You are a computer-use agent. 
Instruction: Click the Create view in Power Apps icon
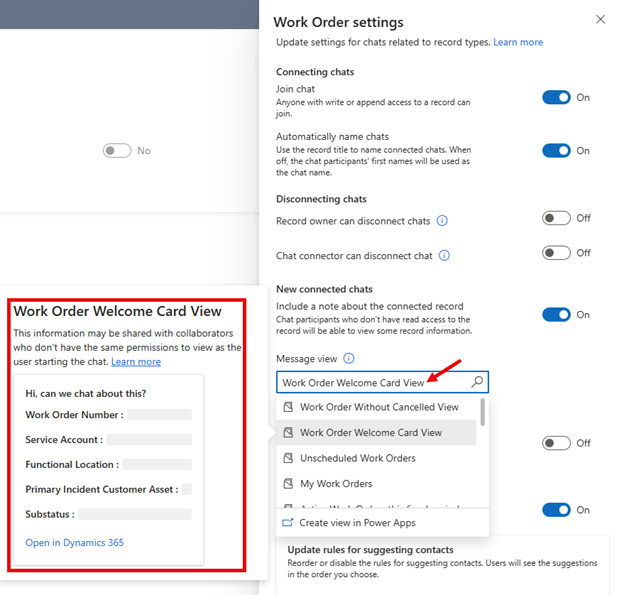coord(289,523)
